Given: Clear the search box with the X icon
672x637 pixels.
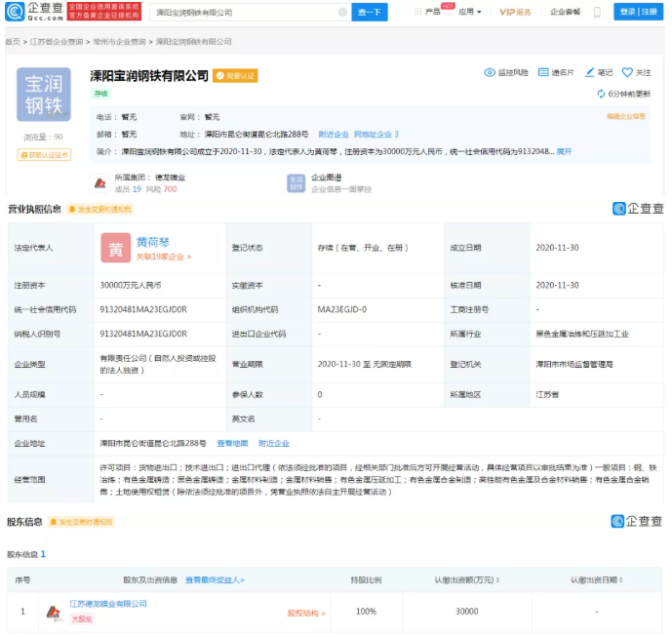Looking at the screenshot, I should pyautogui.click(x=342, y=12).
